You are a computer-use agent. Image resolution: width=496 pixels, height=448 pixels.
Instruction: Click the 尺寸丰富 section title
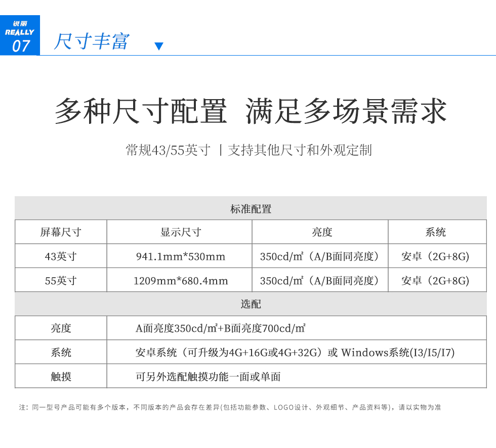[92, 41]
